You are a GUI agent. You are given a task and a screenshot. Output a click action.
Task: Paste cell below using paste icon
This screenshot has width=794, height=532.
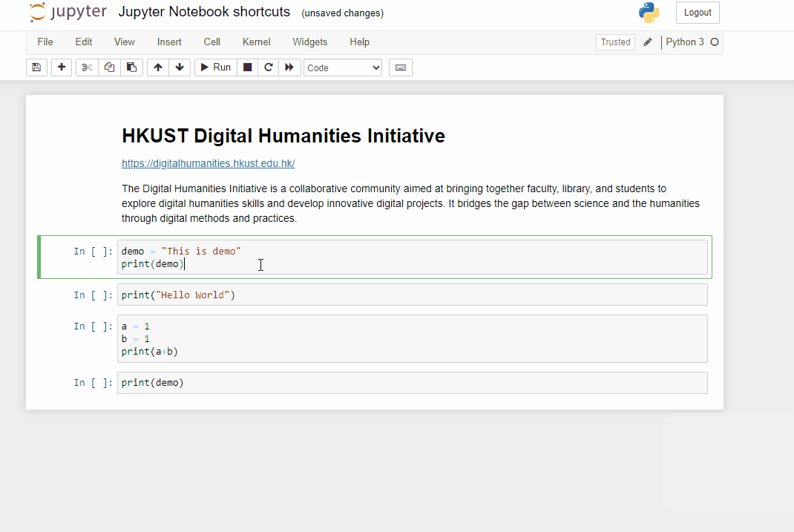tap(132, 68)
